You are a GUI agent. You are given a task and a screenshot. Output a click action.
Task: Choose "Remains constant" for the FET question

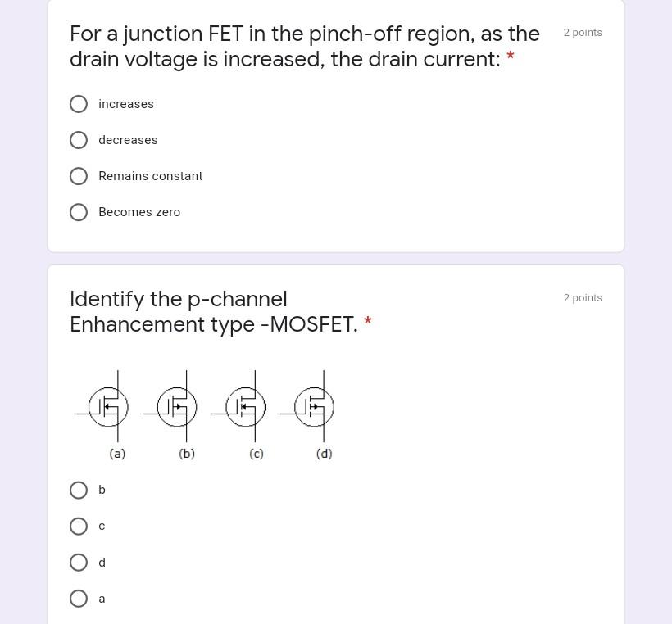[79, 176]
